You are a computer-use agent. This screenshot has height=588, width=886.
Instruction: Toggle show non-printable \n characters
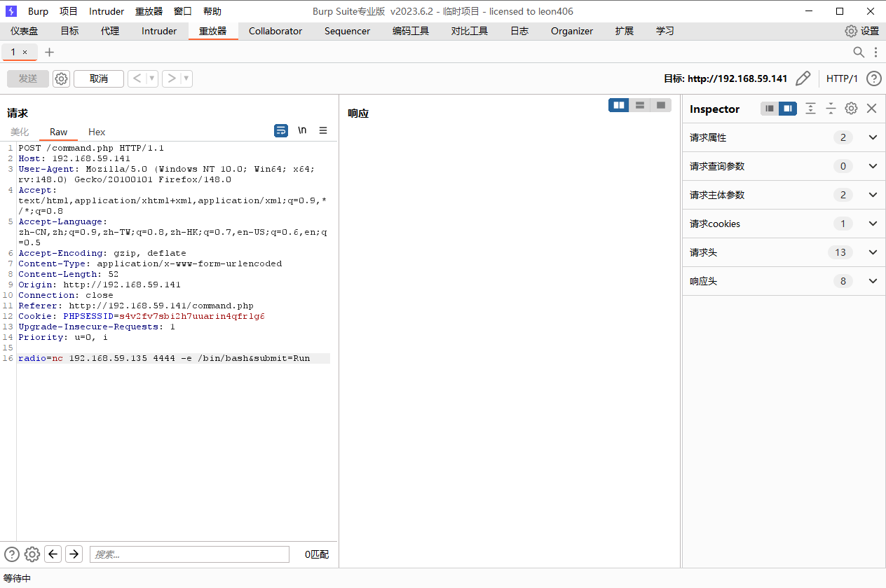(x=302, y=130)
